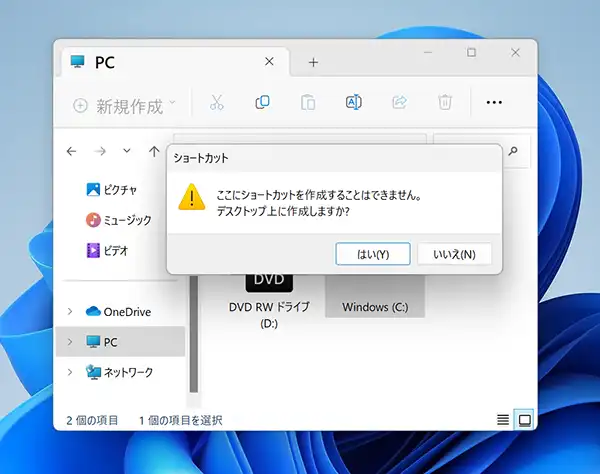
Task: Select ミュージック in the sidebar
Action: click(119, 220)
